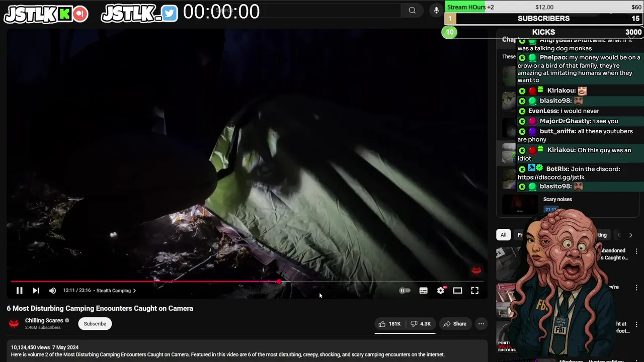
Task: Click Chilling Scares watermark in video
Action: pyautogui.click(x=476, y=270)
